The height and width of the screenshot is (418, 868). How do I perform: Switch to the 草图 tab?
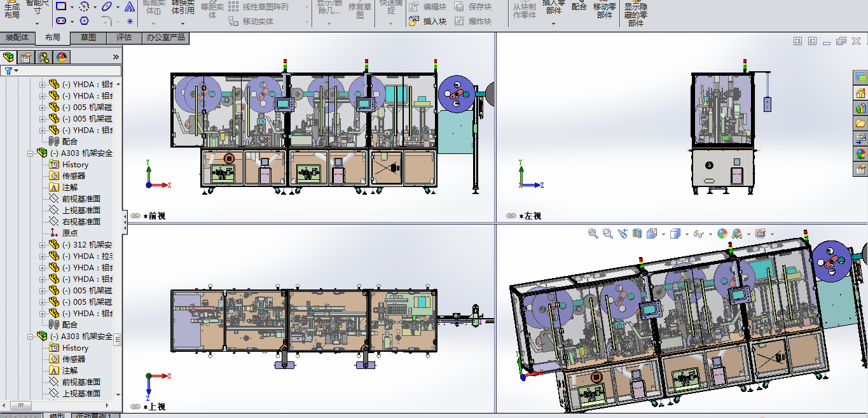88,38
